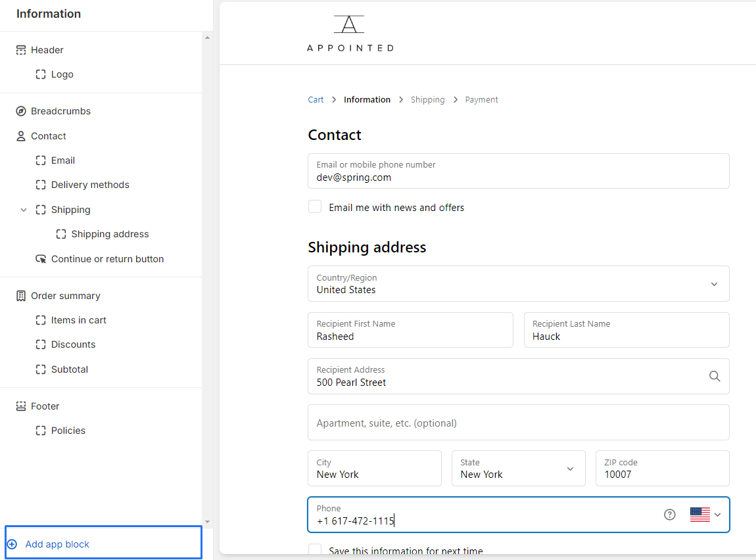Click the Contact person icon
This screenshot has height=560, width=756.
click(x=21, y=136)
